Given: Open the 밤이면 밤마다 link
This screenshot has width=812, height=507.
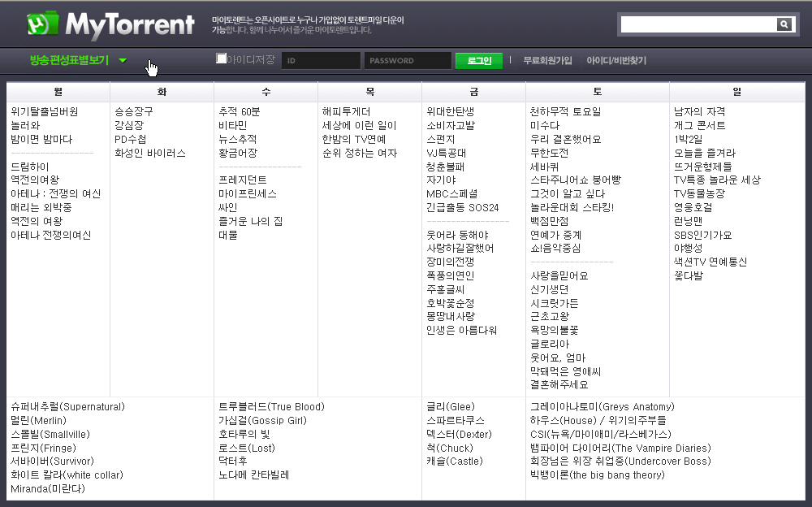Looking at the screenshot, I should [x=41, y=140].
